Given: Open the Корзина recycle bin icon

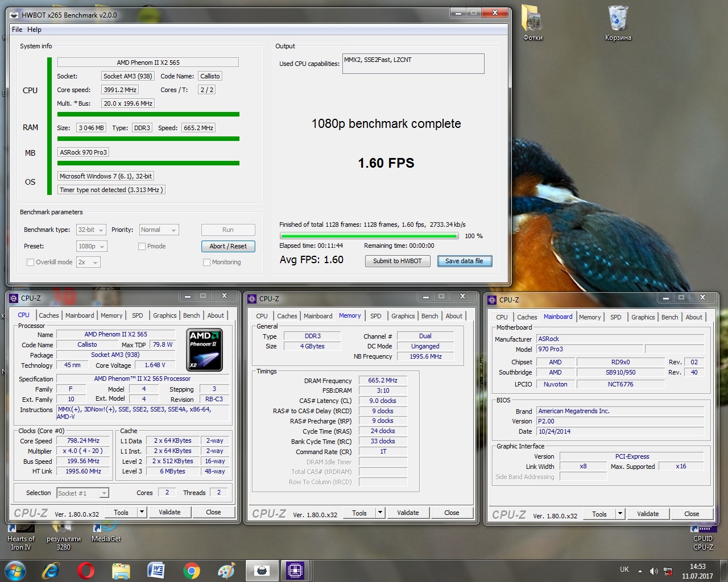Looking at the screenshot, I should (x=618, y=23).
